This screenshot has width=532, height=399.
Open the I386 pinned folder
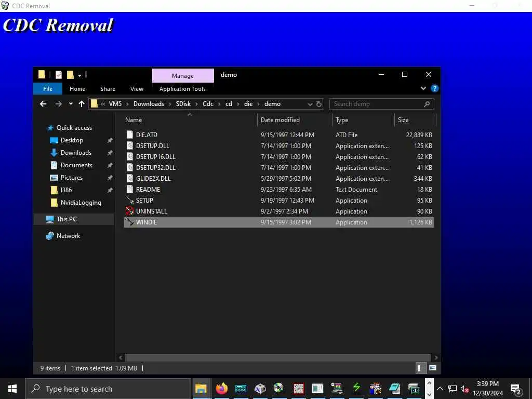click(66, 190)
